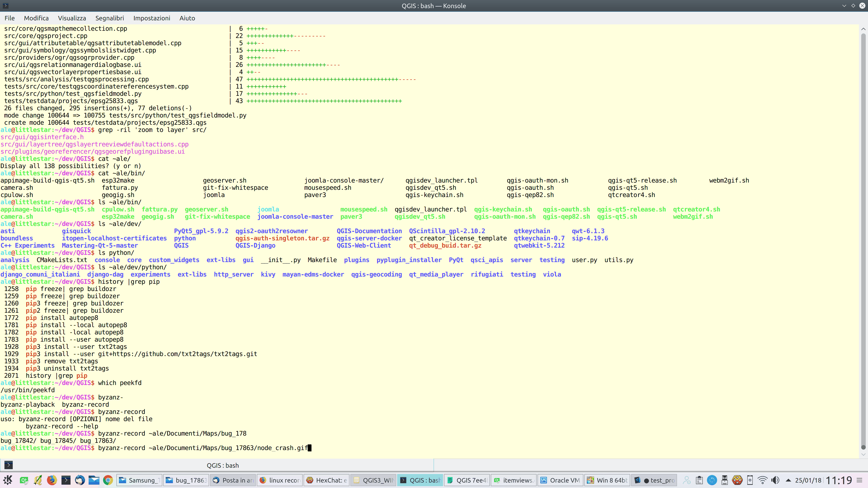
Task: Switch to the itemviews Qt window
Action: pos(514,480)
